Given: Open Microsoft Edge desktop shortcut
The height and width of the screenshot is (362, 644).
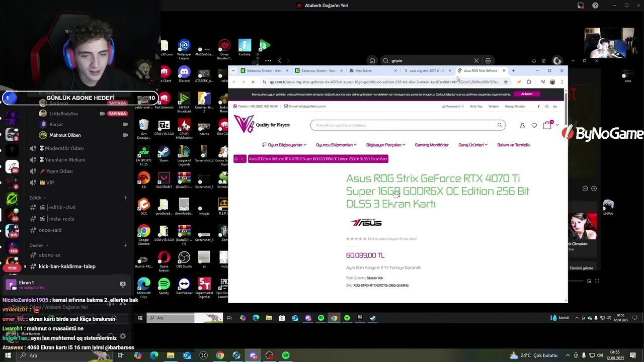Looking at the screenshot, I should (x=144, y=288).
